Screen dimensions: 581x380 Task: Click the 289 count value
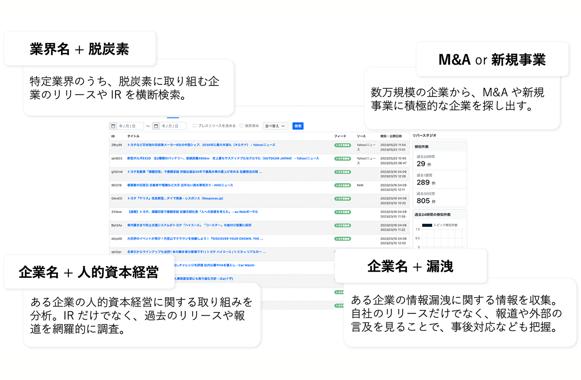(423, 182)
